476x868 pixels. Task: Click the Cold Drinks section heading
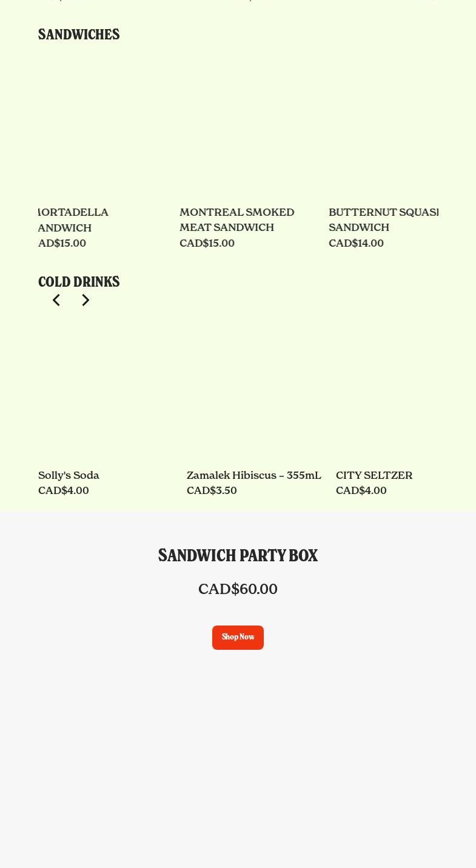click(x=79, y=282)
